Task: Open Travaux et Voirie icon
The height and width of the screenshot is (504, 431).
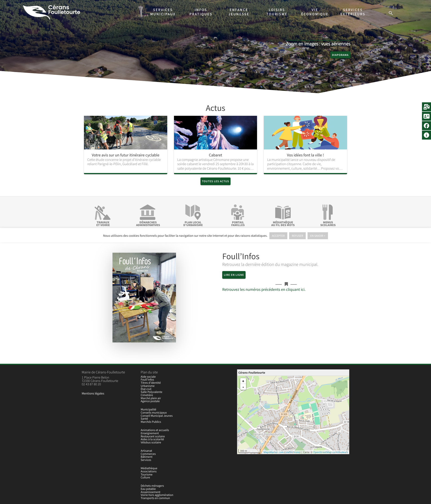Action: 103,215
